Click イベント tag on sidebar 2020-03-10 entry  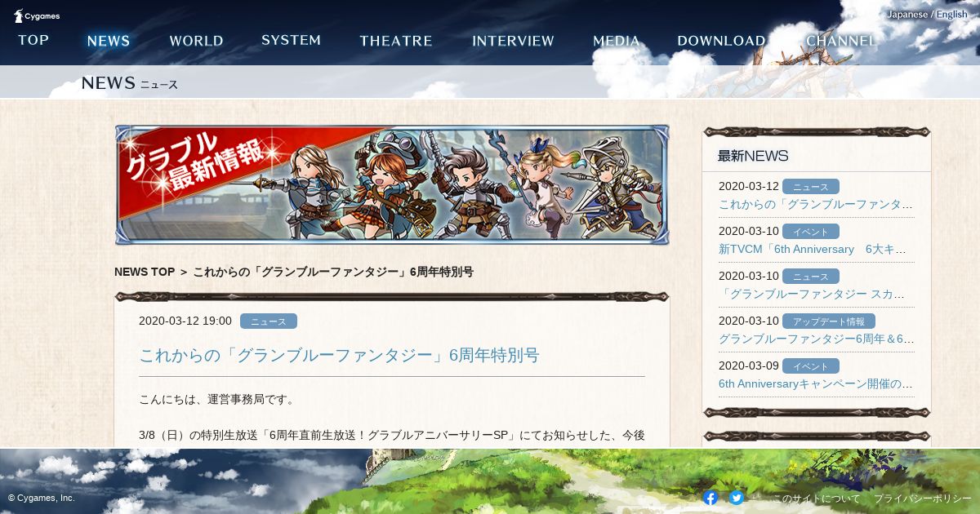811,232
